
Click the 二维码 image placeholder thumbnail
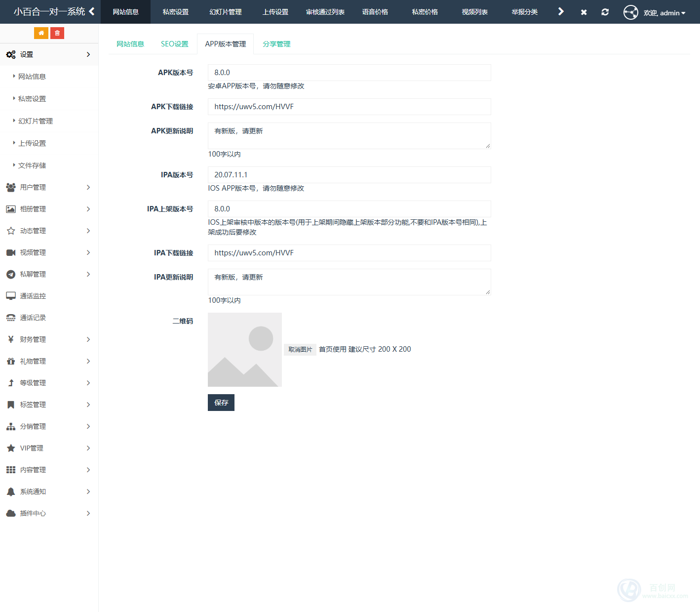[245, 350]
